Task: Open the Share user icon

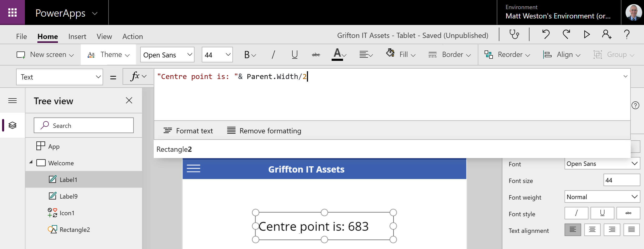Action: pyautogui.click(x=607, y=34)
